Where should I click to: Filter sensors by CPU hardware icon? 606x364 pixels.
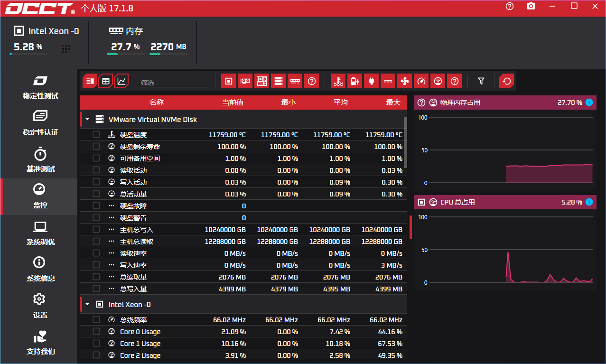coord(229,81)
